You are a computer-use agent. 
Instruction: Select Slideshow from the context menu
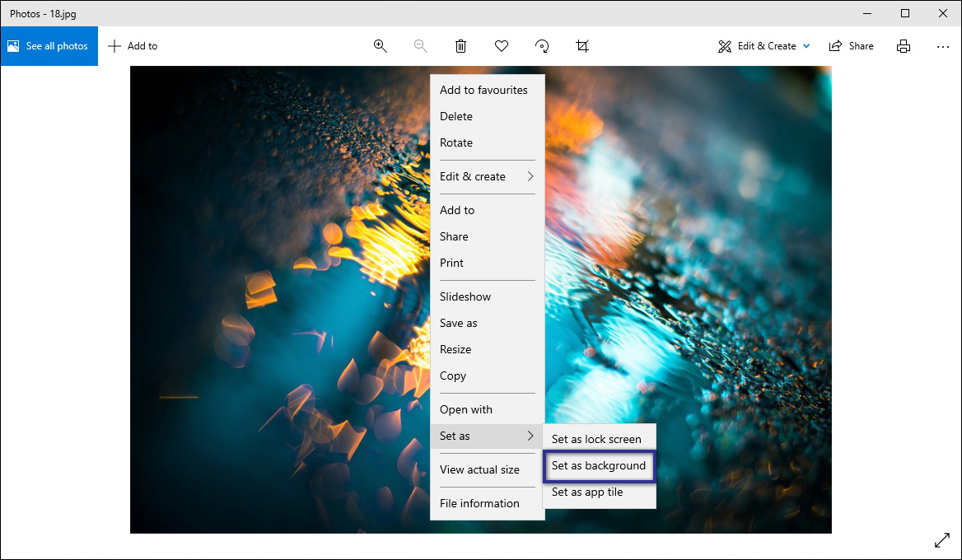[x=465, y=296]
